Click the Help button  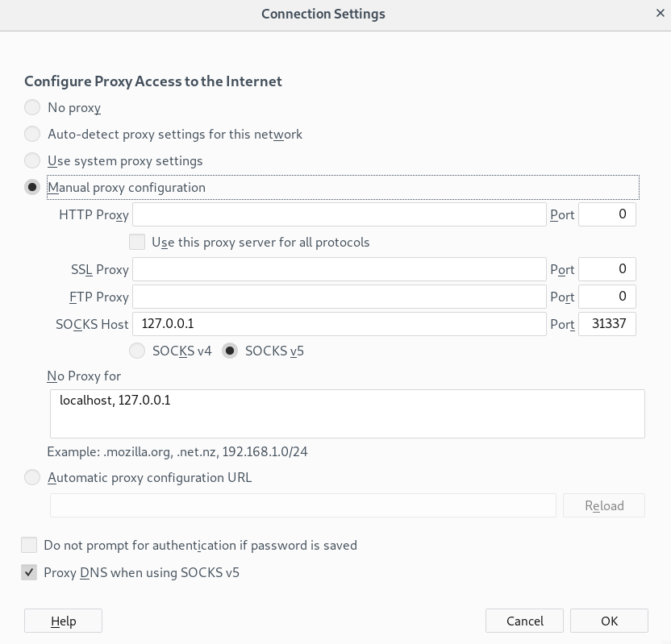63,621
